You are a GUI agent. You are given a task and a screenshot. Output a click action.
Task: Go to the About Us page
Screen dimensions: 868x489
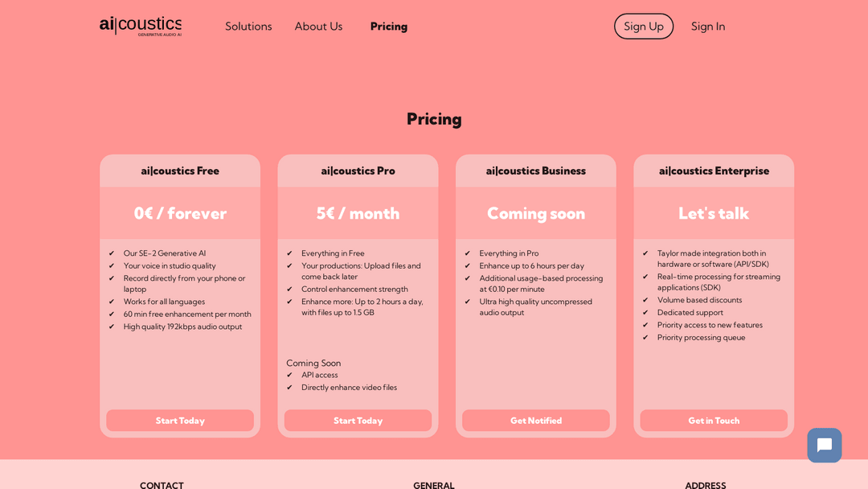pos(318,27)
